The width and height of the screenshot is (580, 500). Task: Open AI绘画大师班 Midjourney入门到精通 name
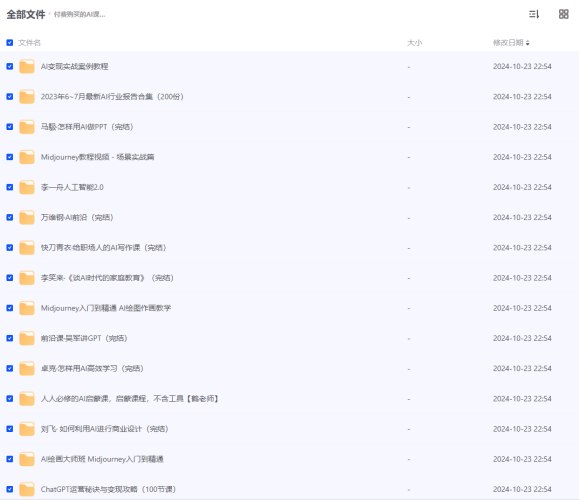[102, 459]
